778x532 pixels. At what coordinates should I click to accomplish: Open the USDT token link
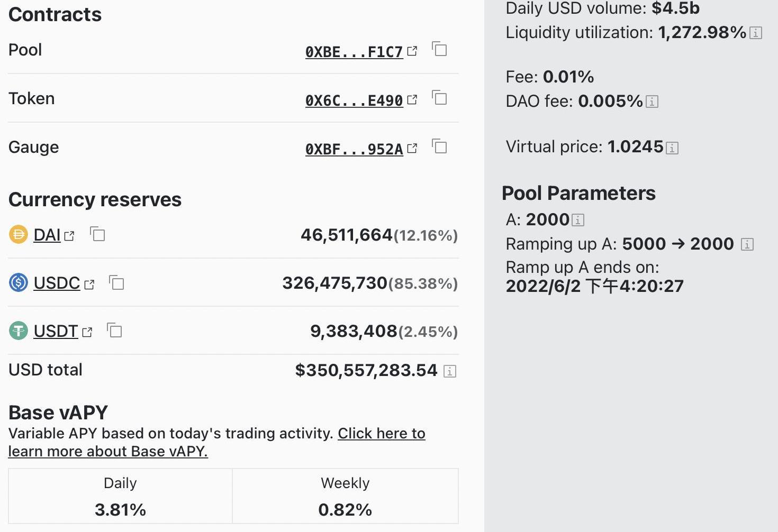56,332
